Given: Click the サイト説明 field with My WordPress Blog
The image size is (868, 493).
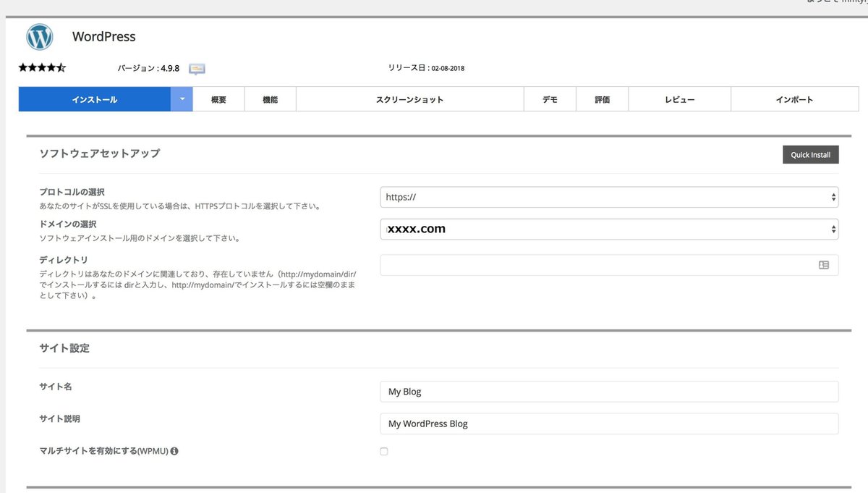Looking at the screenshot, I should [609, 424].
